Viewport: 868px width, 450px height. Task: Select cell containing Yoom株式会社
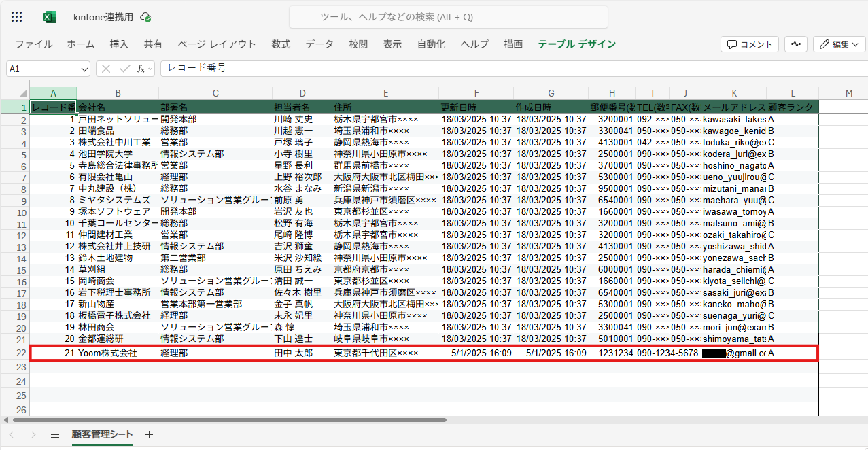click(x=107, y=353)
